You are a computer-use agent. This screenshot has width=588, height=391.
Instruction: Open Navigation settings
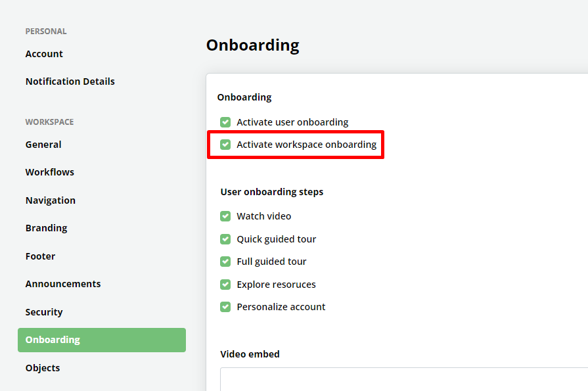point(51,200)
